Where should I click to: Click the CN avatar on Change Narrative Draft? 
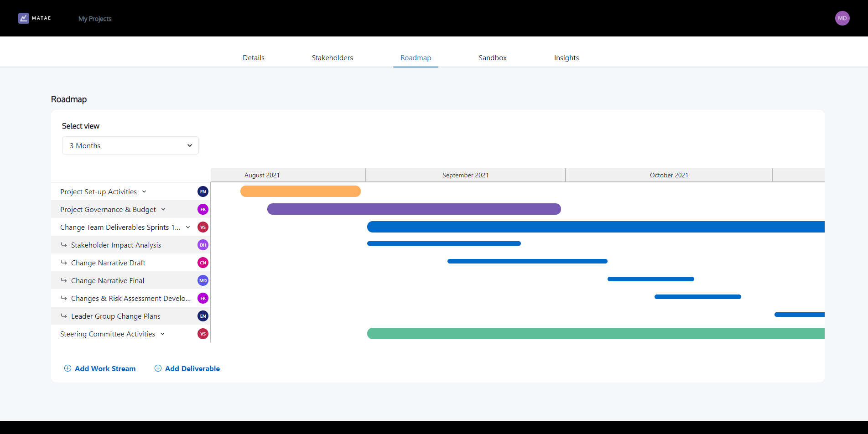(x=203, y=262)
